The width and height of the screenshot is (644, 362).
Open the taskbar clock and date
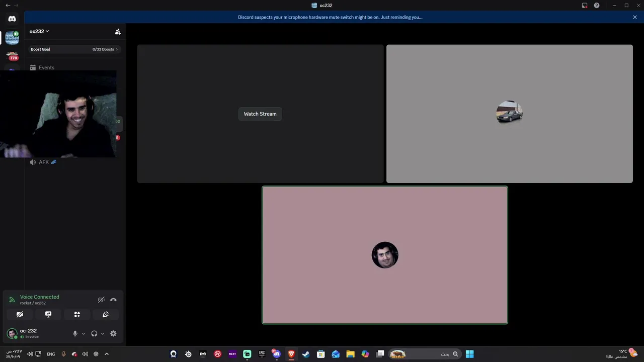click(14, 354)
